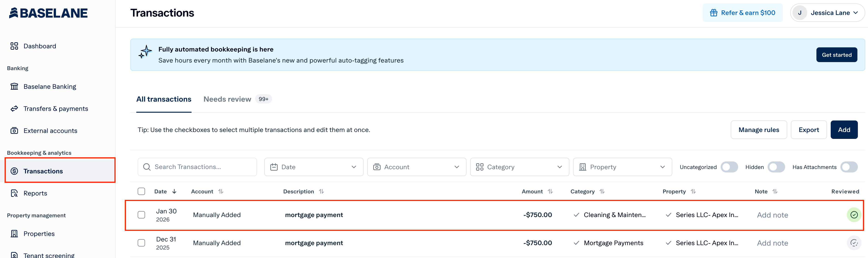Toggle the Has Attachments switch

[x=849, y=167]
